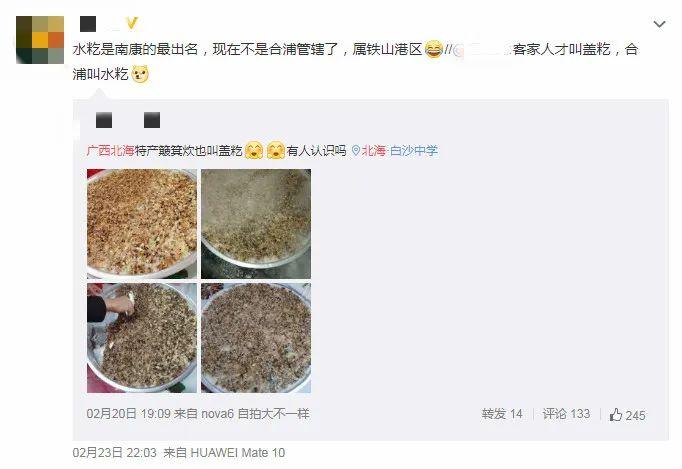This screenshot has height=469, width=682.
Task: Open the bottom-right food photo
Action: pyautogui.click(x=256, y=338)
